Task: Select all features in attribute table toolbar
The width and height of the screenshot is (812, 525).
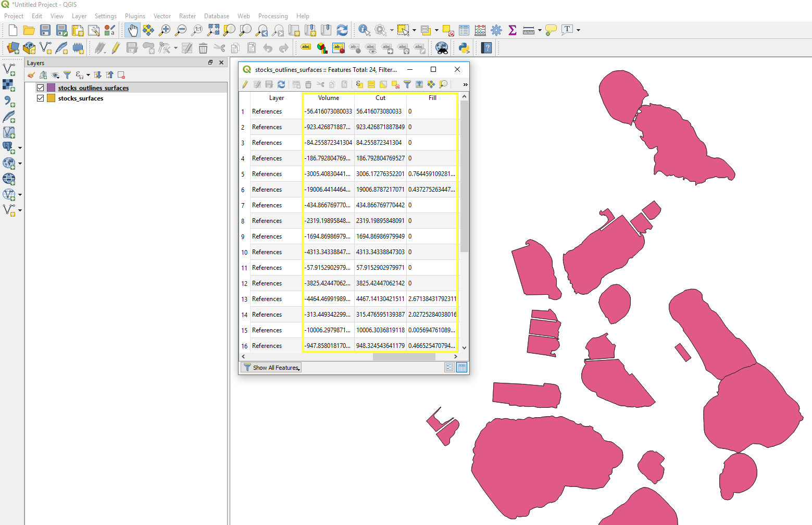Action: pos(371,84)
